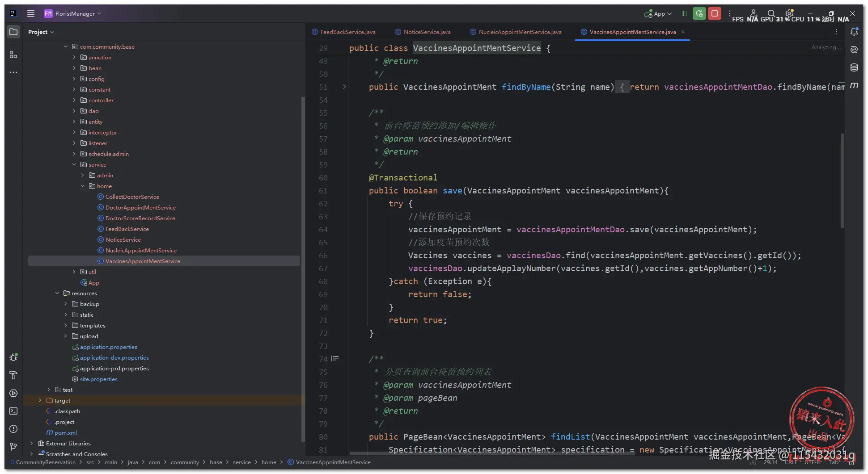Click the 'home' breadcrumb segment
Image resolution: width=868 pixels, height=474 pixels.
pyautogui.click(x=269, y=462)
